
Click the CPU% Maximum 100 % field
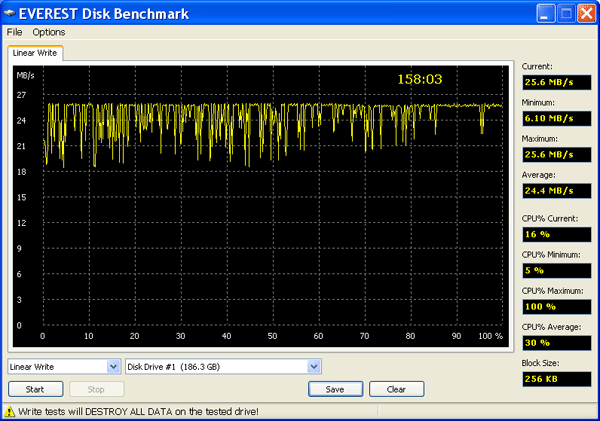point(551,306)
